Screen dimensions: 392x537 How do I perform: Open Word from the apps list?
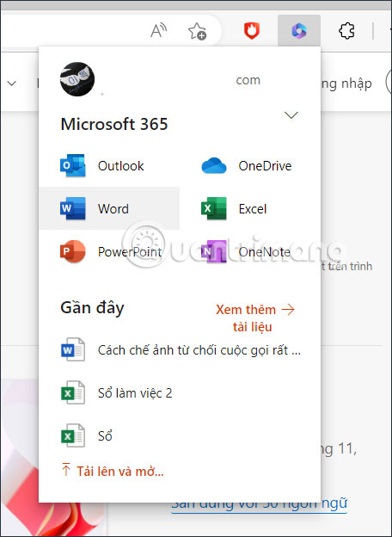(x=109, y=208)
